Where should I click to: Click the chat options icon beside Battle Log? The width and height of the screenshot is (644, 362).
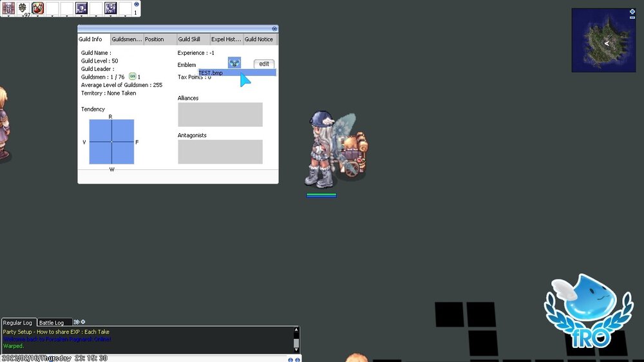83,322
